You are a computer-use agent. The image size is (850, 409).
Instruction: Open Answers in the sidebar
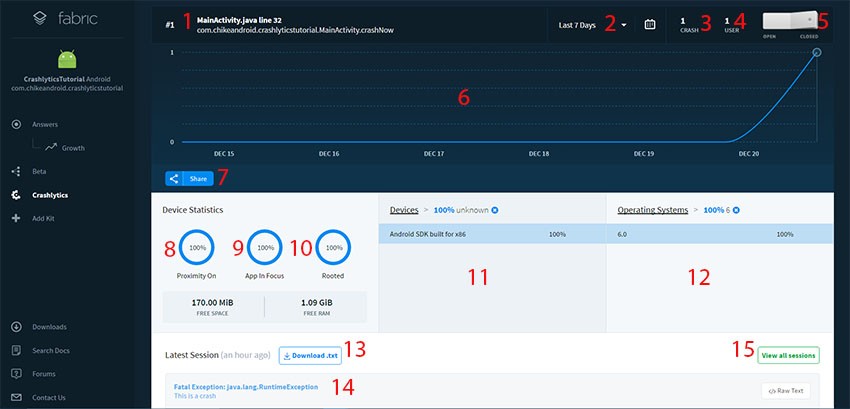pyautogui.click(x=44, y=124)
